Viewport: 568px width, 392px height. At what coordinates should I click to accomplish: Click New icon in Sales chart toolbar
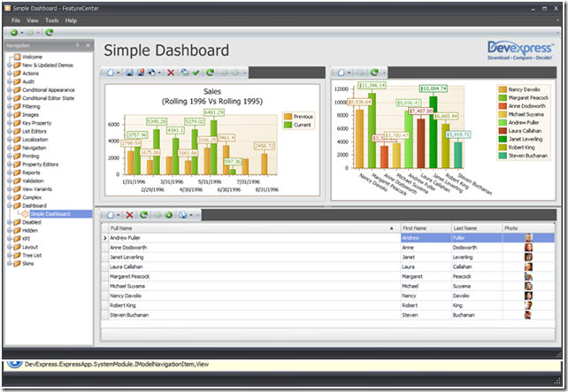tap(110, 73)
